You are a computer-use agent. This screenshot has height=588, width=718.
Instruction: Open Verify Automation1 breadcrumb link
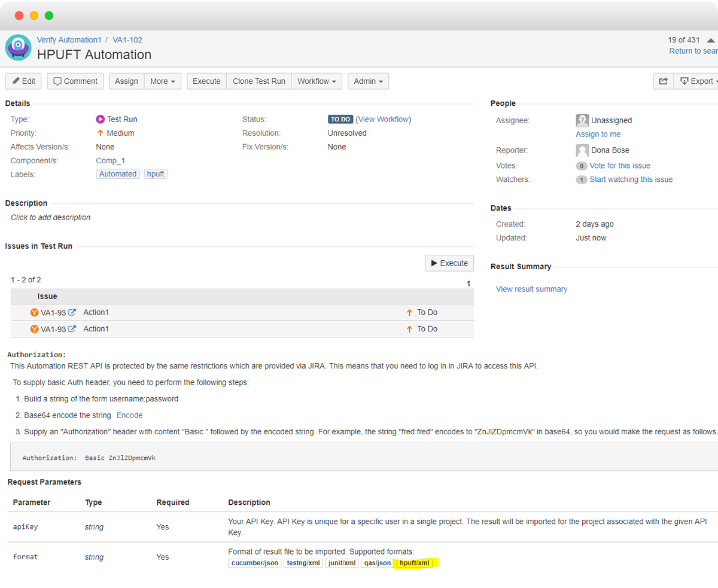[69, 40]
